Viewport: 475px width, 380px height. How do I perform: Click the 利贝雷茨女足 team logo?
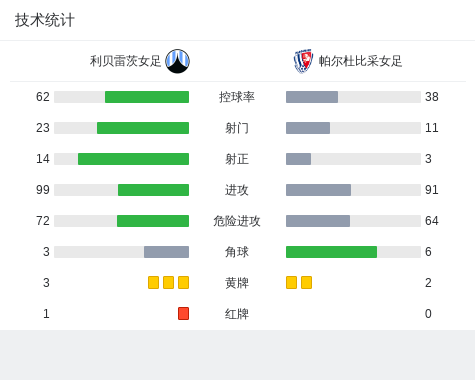pos(178,61)
